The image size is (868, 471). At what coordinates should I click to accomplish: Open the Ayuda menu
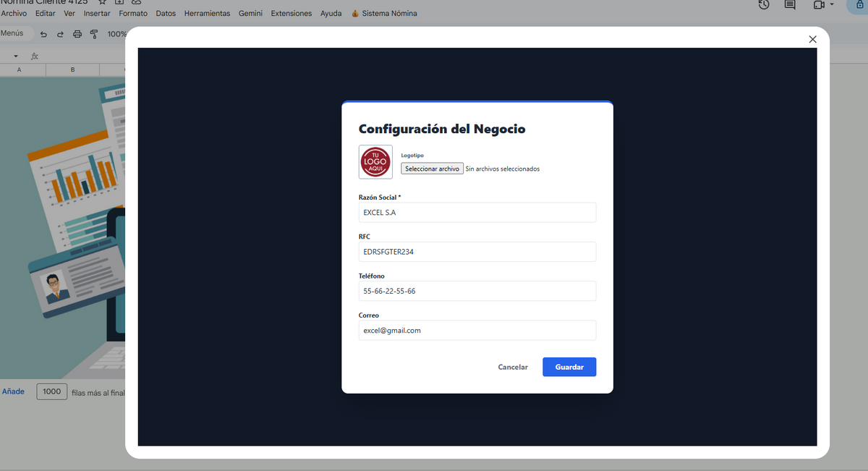[331, 13]
